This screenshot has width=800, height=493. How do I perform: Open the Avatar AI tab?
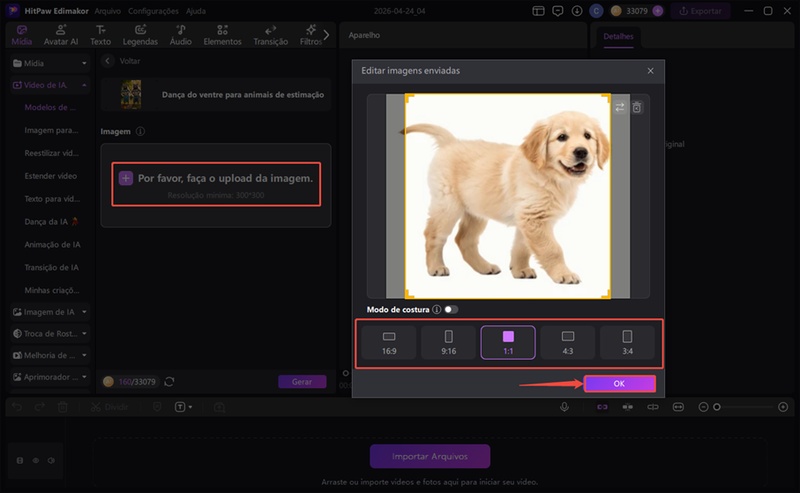click(61, 35)
